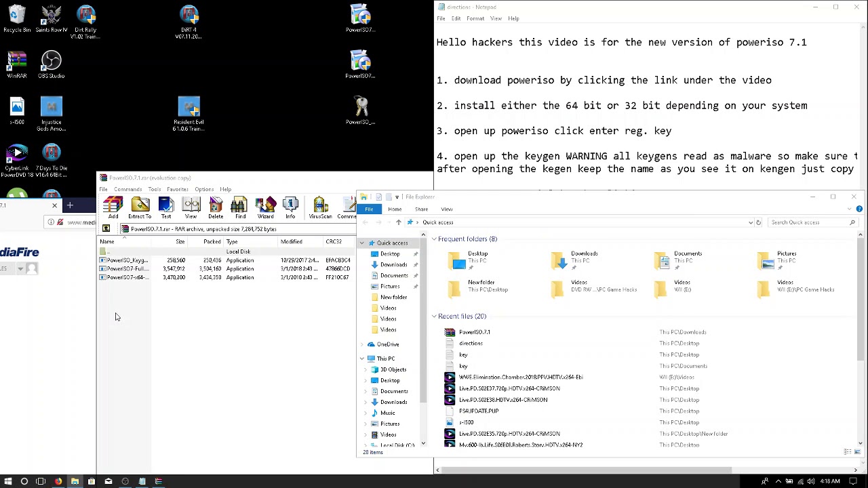Expand the File Explorer ribbon chevron
Viewport: 868px width, 488px height.
[851, 209]
